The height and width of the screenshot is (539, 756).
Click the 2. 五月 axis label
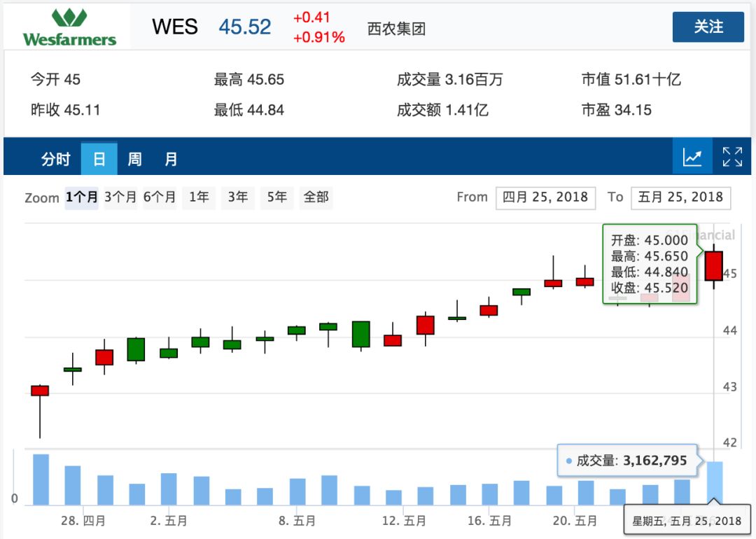tap(169, 521)
